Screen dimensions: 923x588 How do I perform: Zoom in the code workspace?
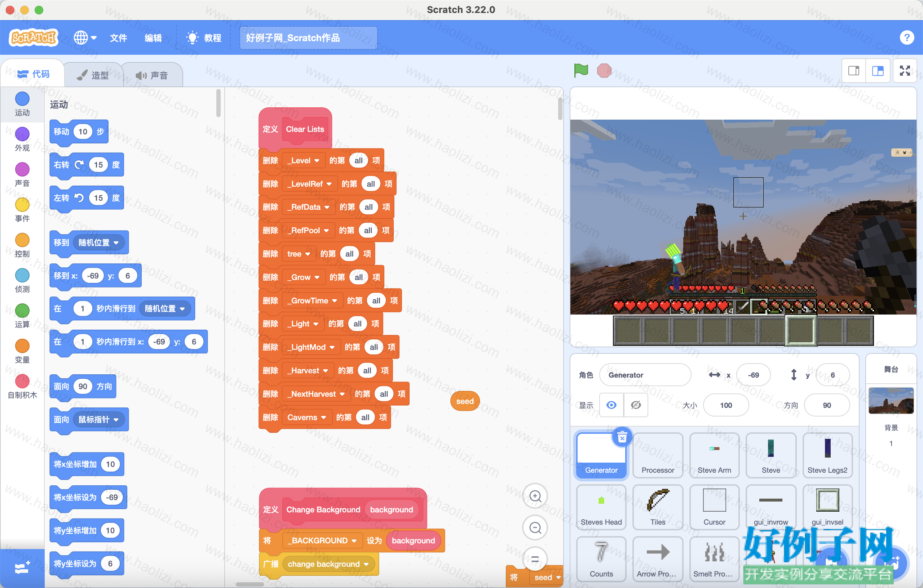535,496
